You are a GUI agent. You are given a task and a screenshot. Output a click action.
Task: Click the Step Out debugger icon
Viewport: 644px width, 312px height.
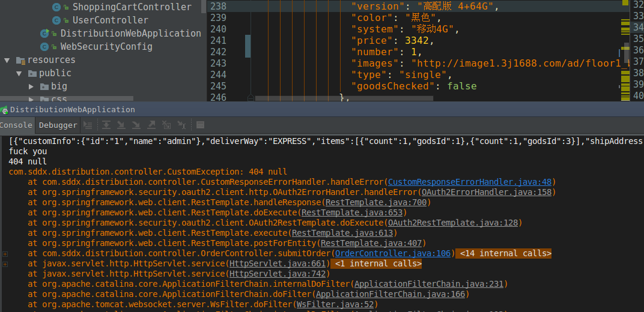pyautogui.click(x=151, y=125)
